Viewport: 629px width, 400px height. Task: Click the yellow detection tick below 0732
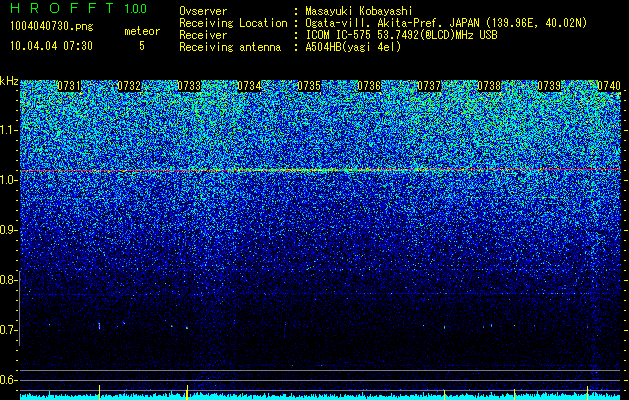(99, 391)
